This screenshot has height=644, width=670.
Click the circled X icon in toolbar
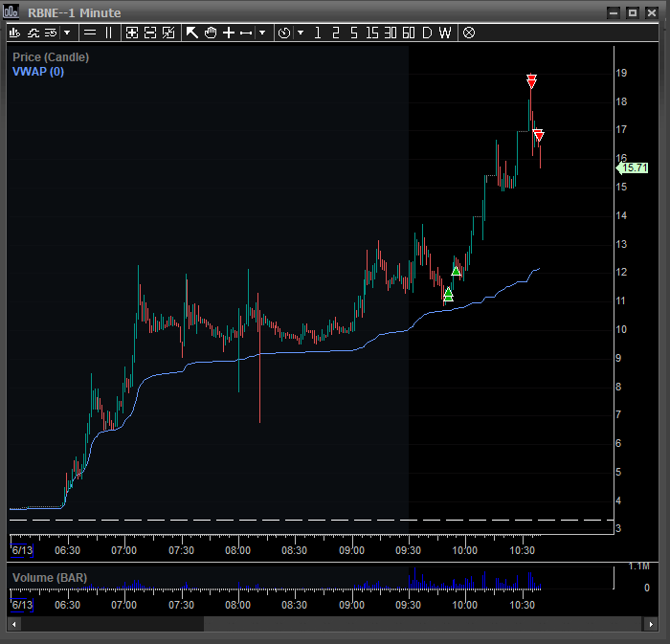coord(469,33)
